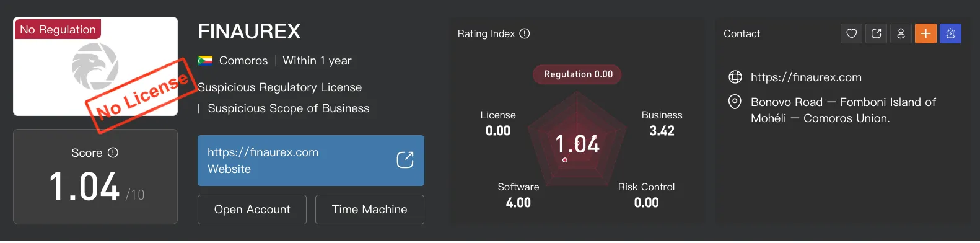Click the globe icon in Contact panel

(x=735, y=77)
